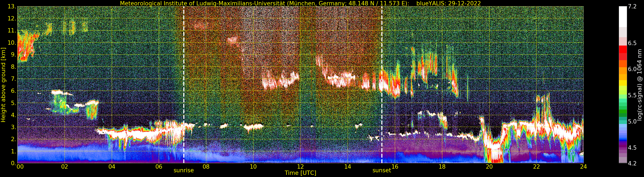Click the height axis tick label '12.'
This screenshot has height=177, width=644.
coord(12,18)
